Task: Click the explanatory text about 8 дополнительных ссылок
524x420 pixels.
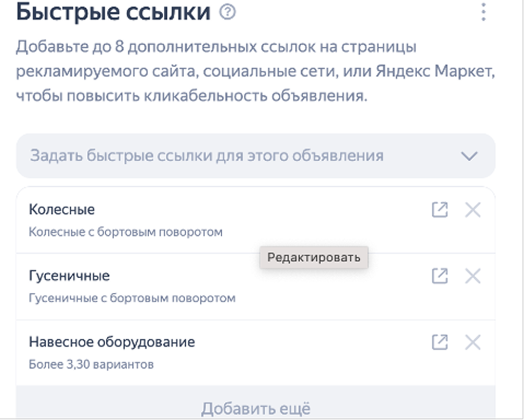Action: click(255, 71)
